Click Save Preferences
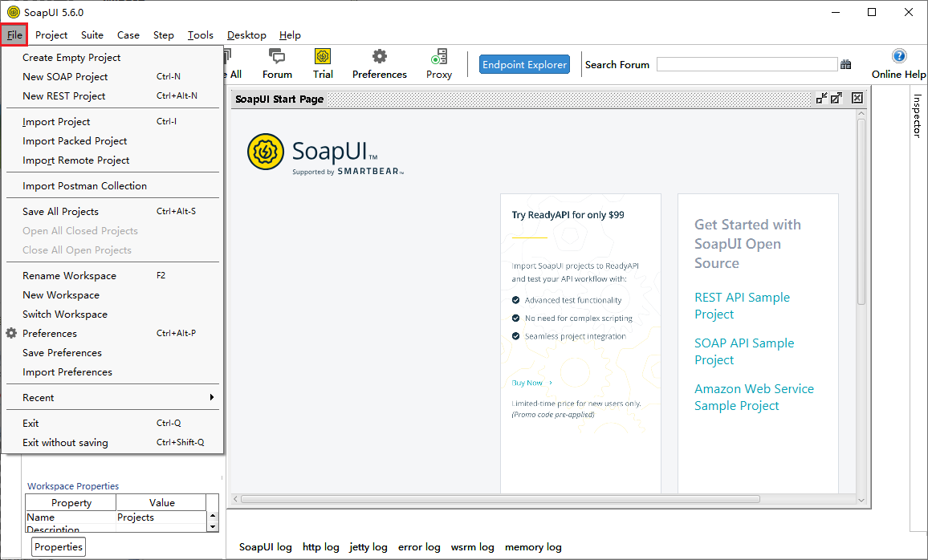928x560 pixels. 112,352
